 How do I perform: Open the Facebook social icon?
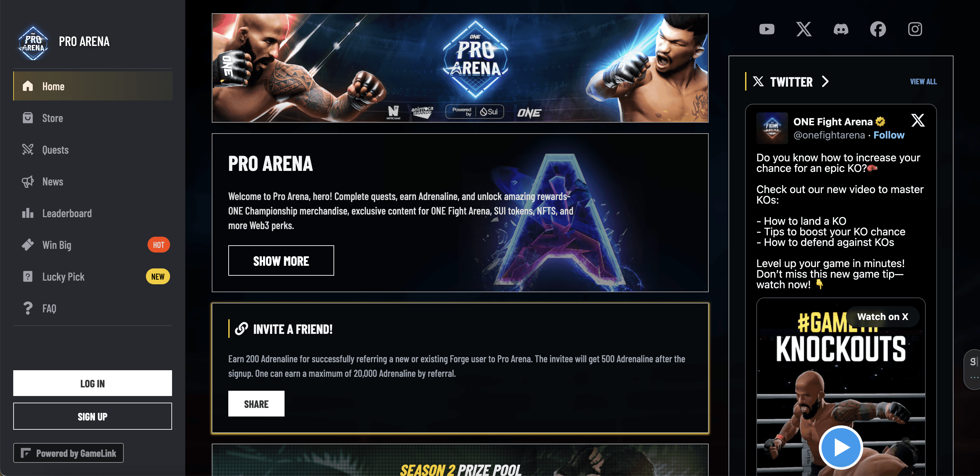[x=878, y=29]
